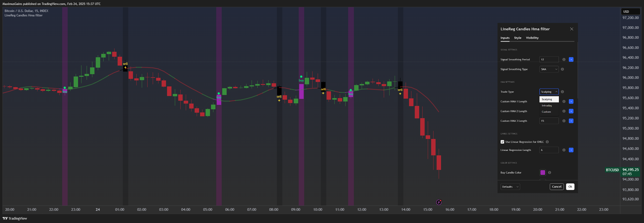Click the BTCUSD price label on axis
644x223 pixels.
click(x=612, y=170)
